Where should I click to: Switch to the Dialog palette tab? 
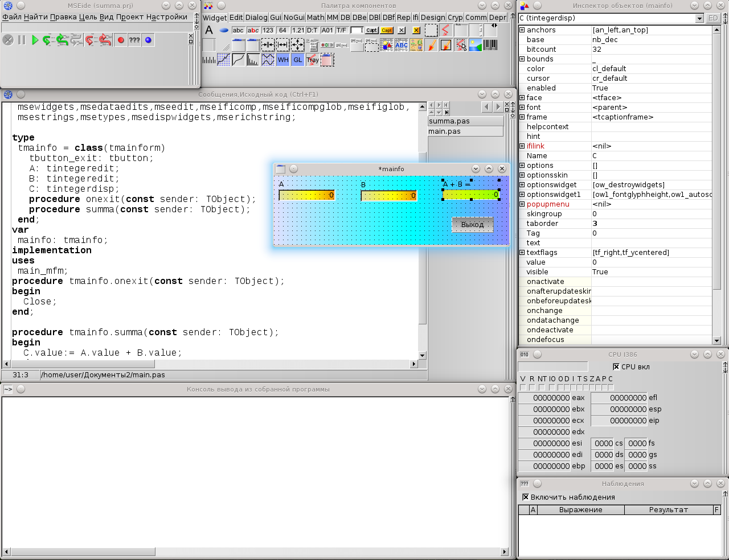point(256,18)
